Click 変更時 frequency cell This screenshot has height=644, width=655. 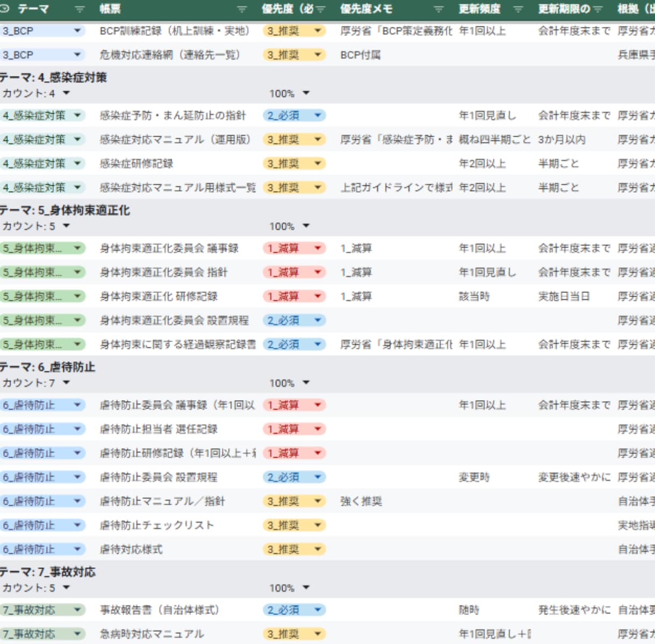(474, 477)
